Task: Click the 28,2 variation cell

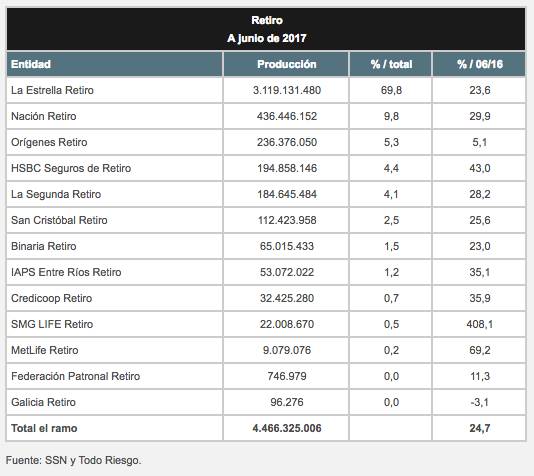Action: 479,194
